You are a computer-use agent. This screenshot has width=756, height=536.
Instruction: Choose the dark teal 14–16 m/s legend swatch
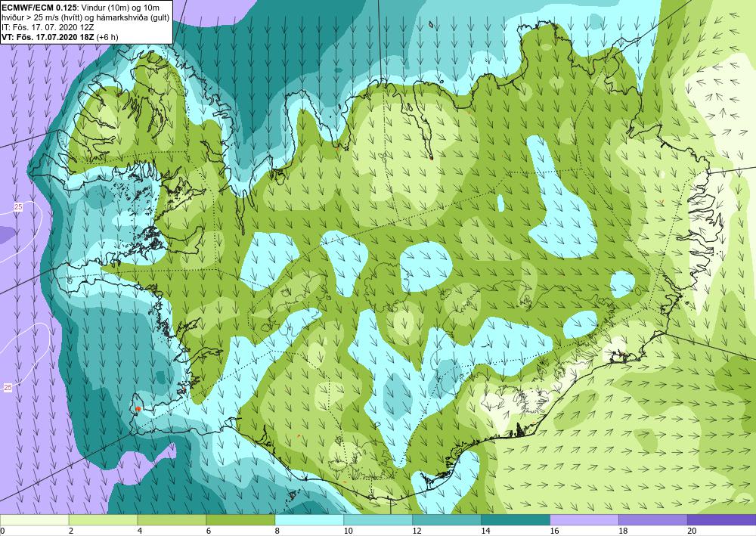[515, 520]
